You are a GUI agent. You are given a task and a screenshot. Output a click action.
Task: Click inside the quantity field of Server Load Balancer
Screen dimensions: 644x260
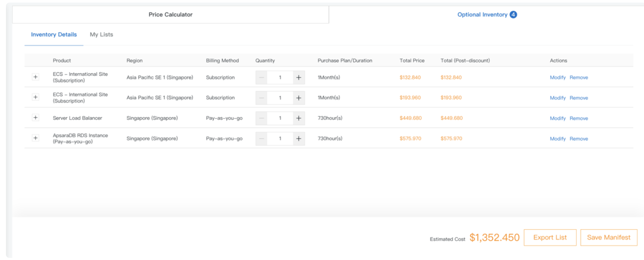[x=280, y=118]
